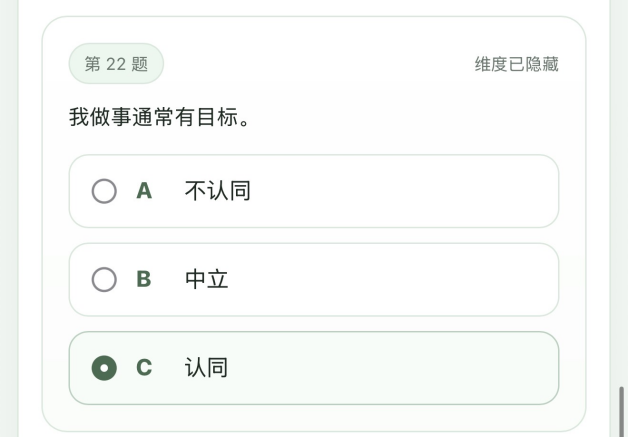Click the vertical scrollbar thumb
Screen dimensions: 628x438
click(x=621, y=410)
